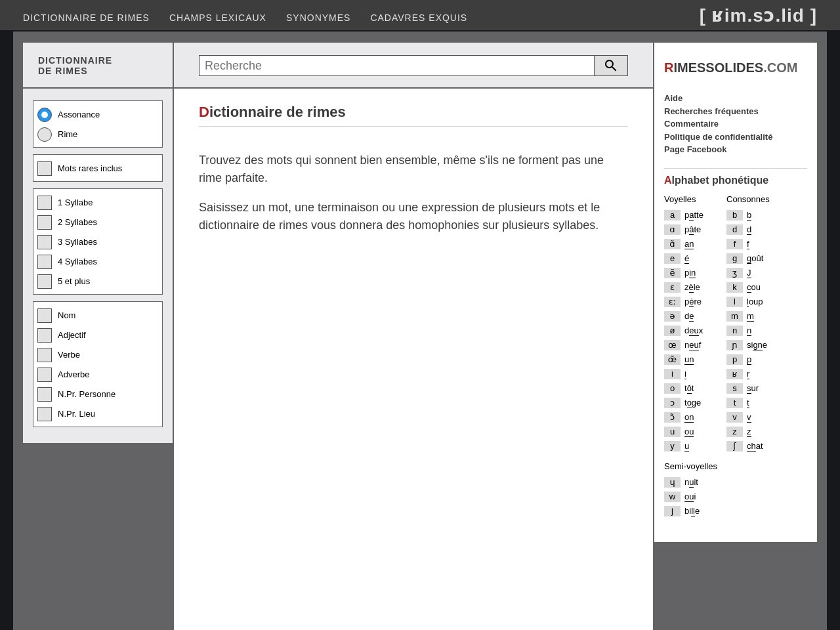
Task: Insert nasal vowel 'ɔ̃' (on)
Action: 672,417
